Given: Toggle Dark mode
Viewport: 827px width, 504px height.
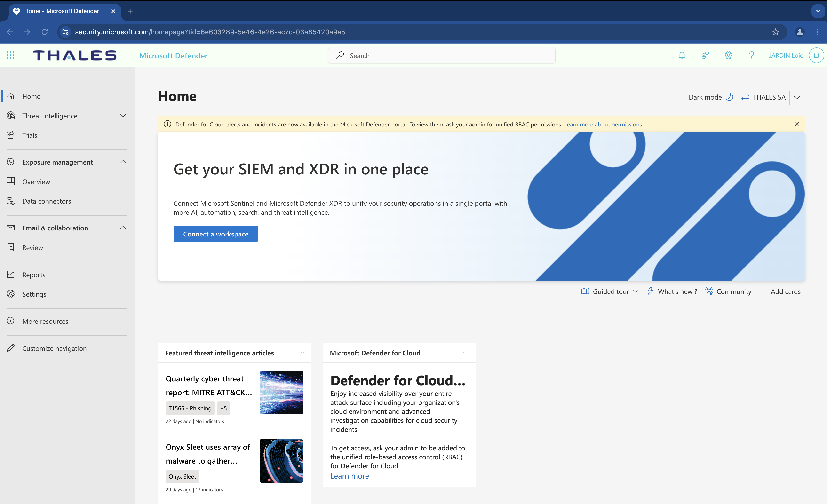Looking at the screenshot, I should [710, 97].
